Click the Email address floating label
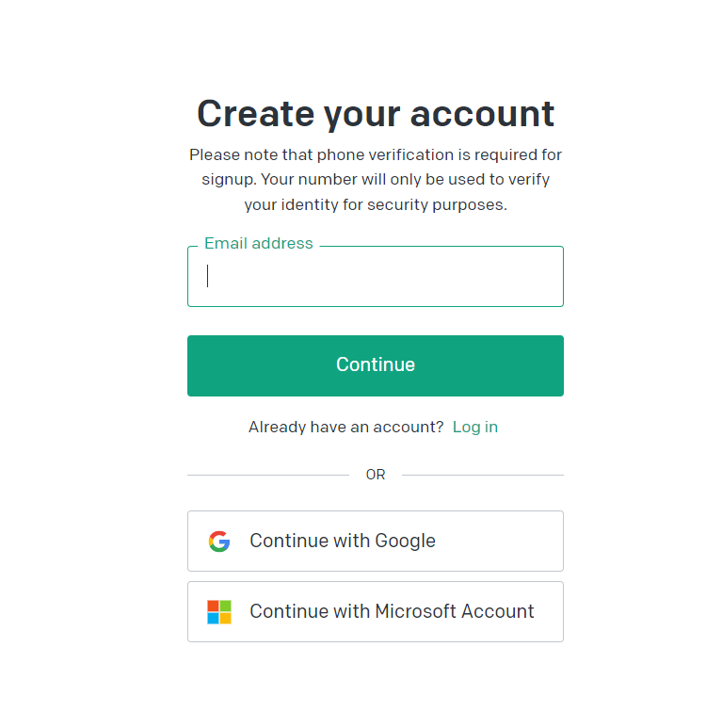This screenshot has height=728, width=722. click(x=259, y=243)
